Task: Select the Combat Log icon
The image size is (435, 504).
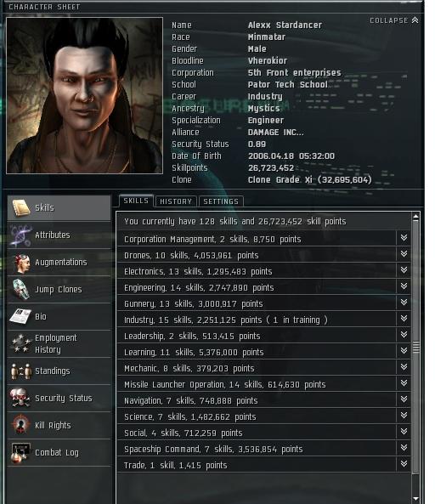Action: pos(21,452)
